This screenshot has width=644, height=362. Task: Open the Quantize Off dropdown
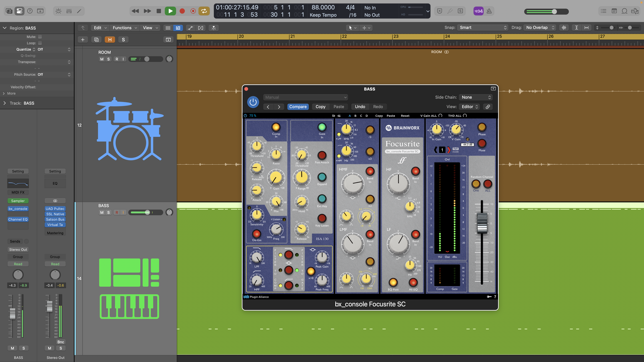54,49
